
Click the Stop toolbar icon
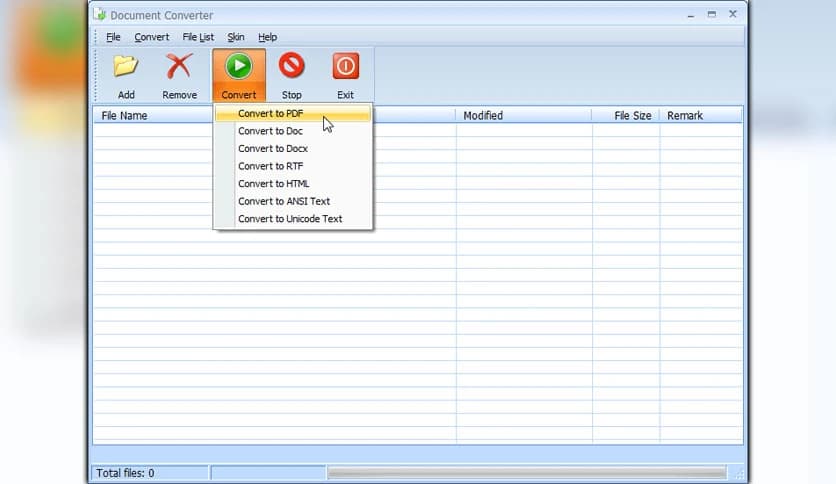pos(292,66)
